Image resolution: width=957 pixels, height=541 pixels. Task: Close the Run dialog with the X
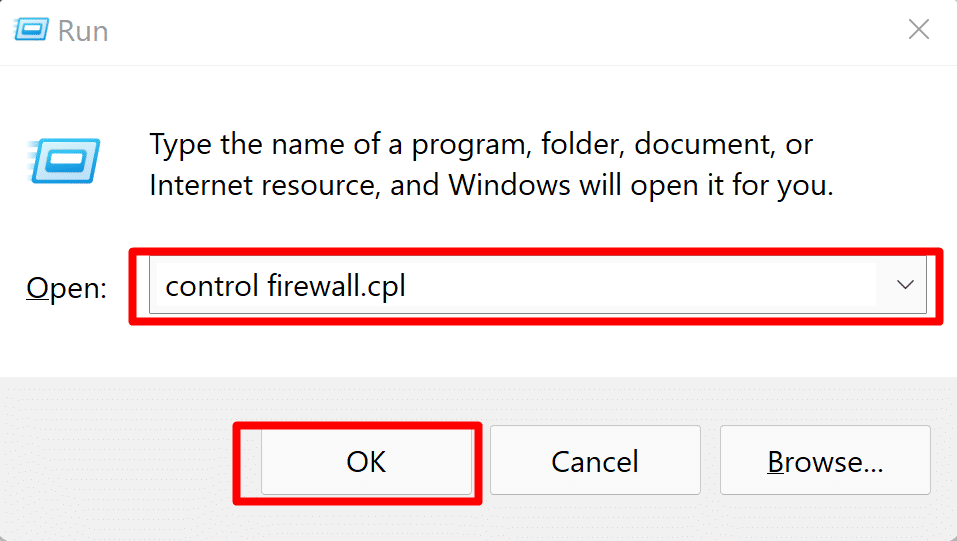click(918, 29)
